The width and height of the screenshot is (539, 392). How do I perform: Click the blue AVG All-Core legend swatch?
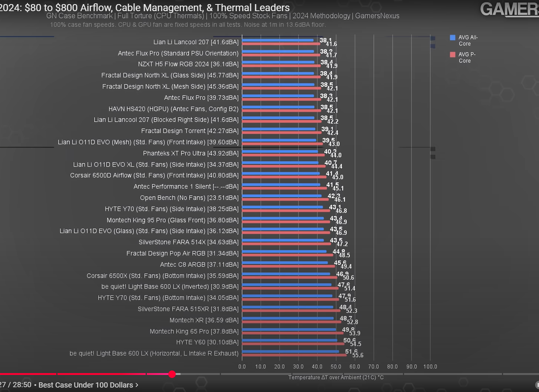point(453,37)
